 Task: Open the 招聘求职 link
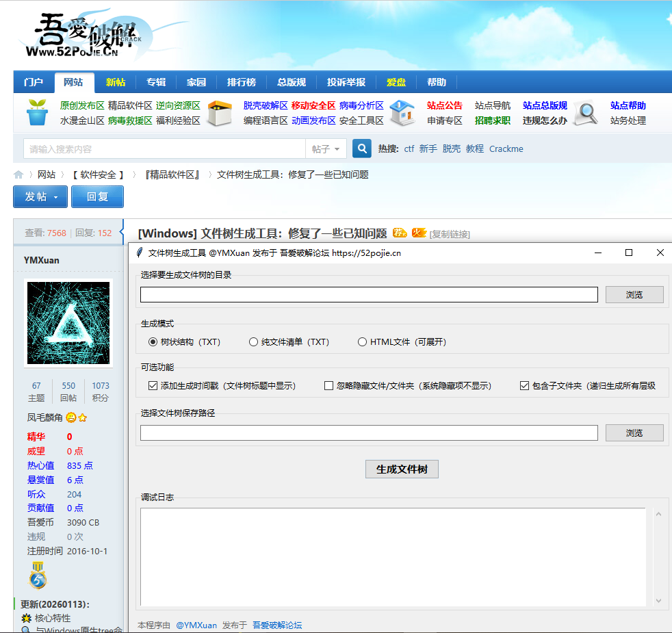493,120
